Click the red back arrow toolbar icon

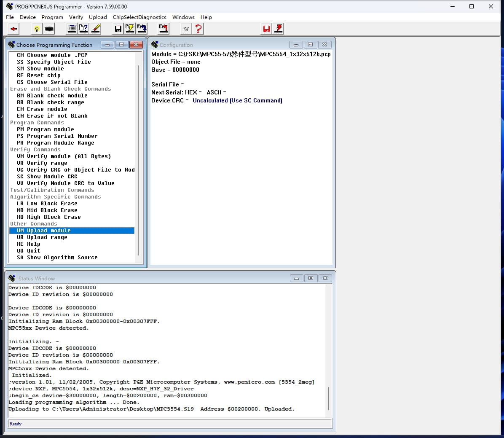13,29
